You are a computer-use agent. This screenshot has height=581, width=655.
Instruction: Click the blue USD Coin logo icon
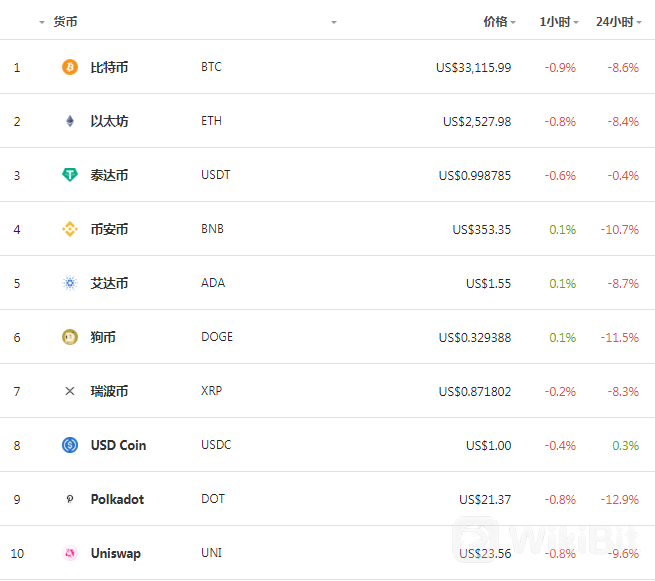pos(70,445)
